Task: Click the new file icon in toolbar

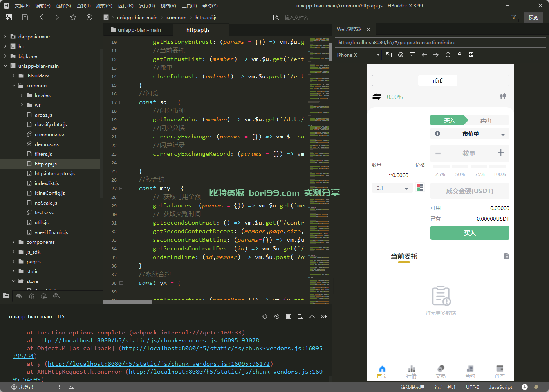Action: point(9,17)
